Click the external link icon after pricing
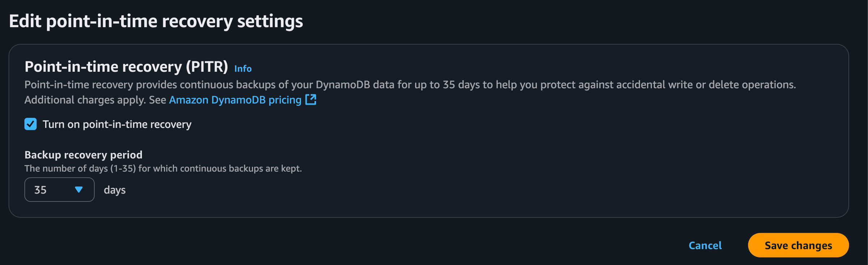Screen dimensions: 868x265 pos(311,100)
